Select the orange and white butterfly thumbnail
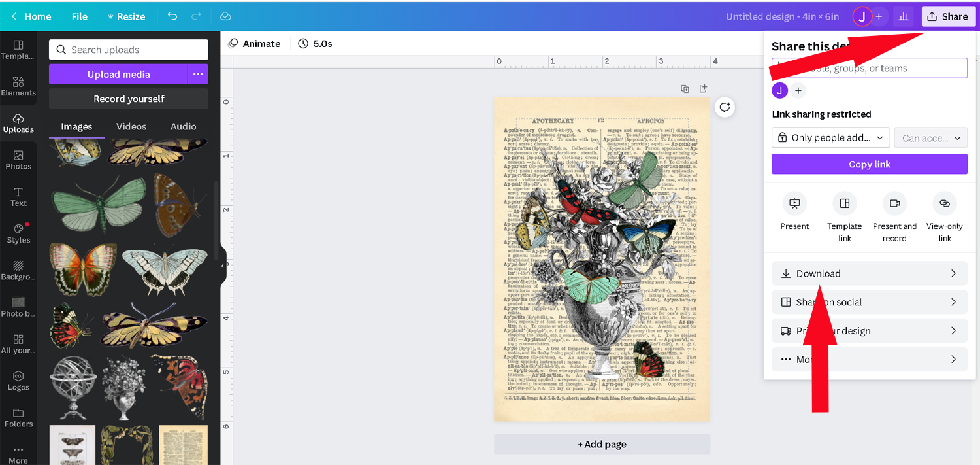 (x=83, y=269)
